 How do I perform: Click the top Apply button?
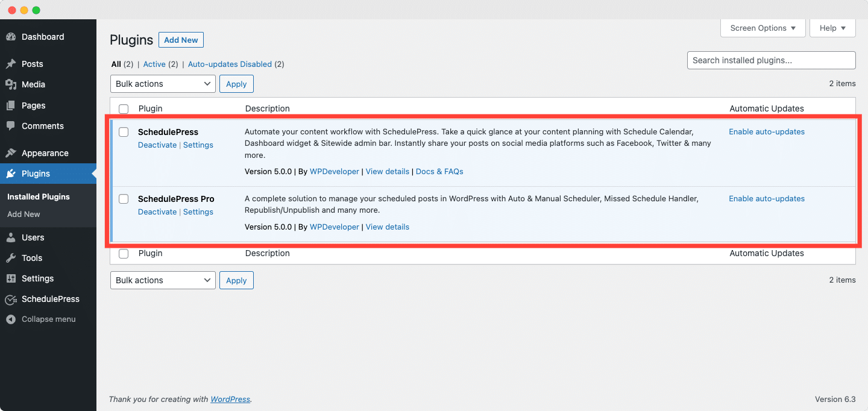(x=236, y=84)
